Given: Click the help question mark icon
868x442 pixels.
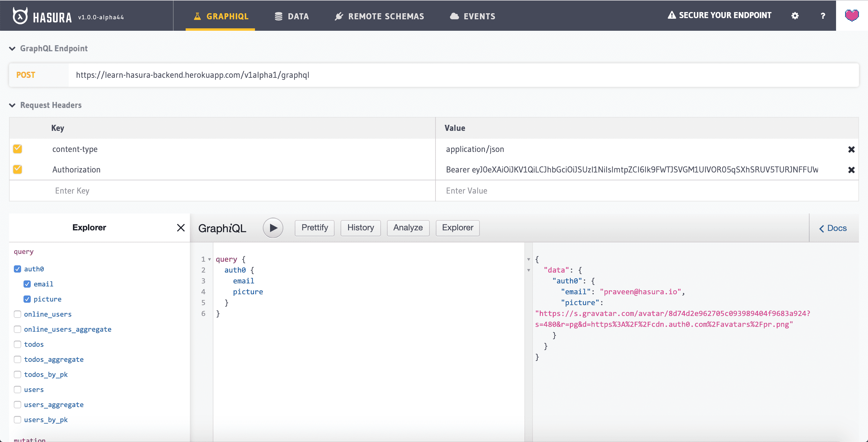Looking at the screenshot, I should tap(821, 16).
